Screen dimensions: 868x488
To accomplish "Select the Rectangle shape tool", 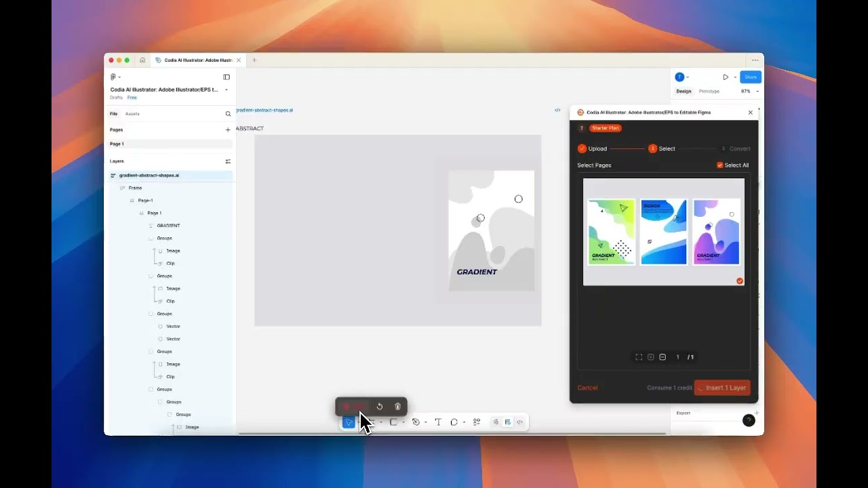I will point(393,422).
